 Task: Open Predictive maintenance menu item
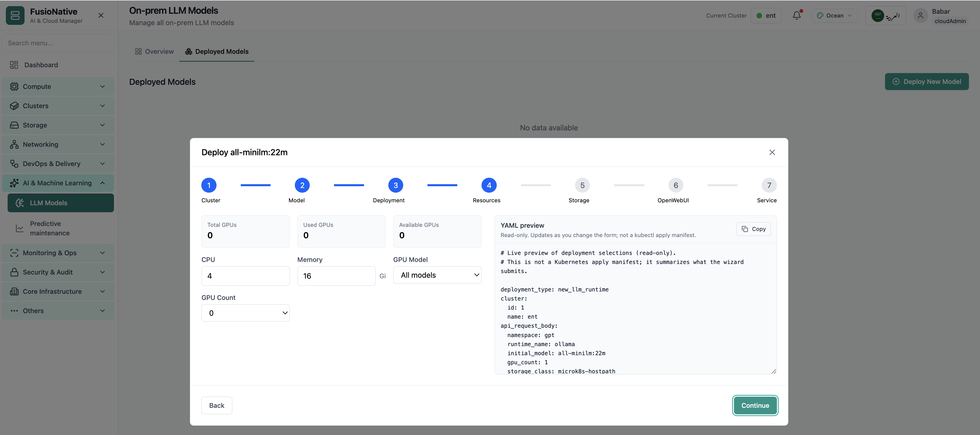[x=60, y=228]
